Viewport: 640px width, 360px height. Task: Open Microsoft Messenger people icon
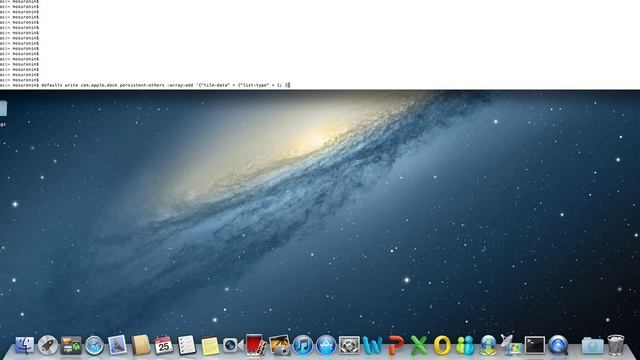[465, 345]
